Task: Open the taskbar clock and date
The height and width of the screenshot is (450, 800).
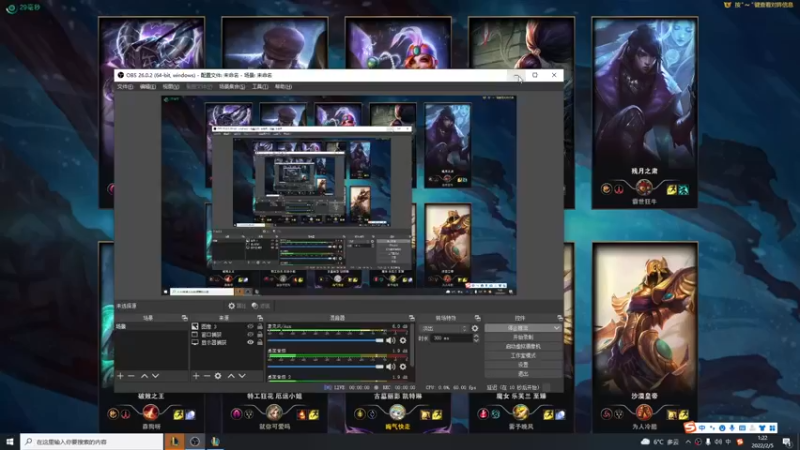Action: point(763,442)
